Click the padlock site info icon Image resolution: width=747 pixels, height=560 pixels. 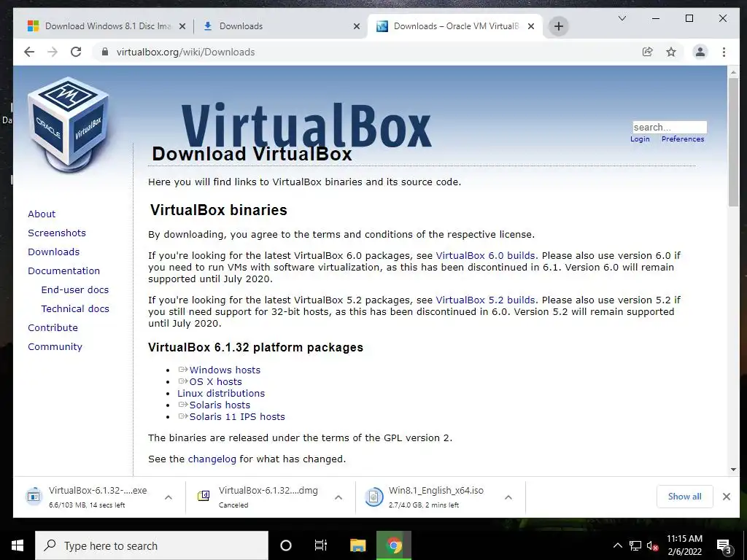(104, 52)
